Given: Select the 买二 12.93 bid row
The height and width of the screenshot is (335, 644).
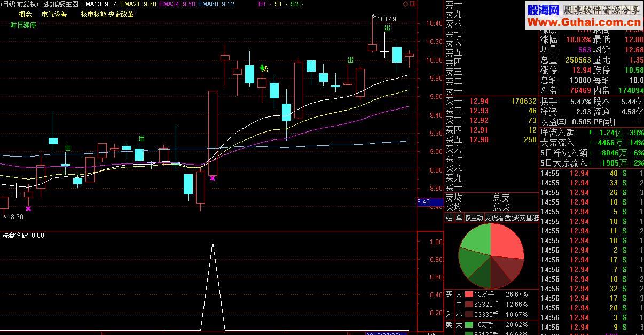Looking at the screenshot, I should [x=492, y=111].
